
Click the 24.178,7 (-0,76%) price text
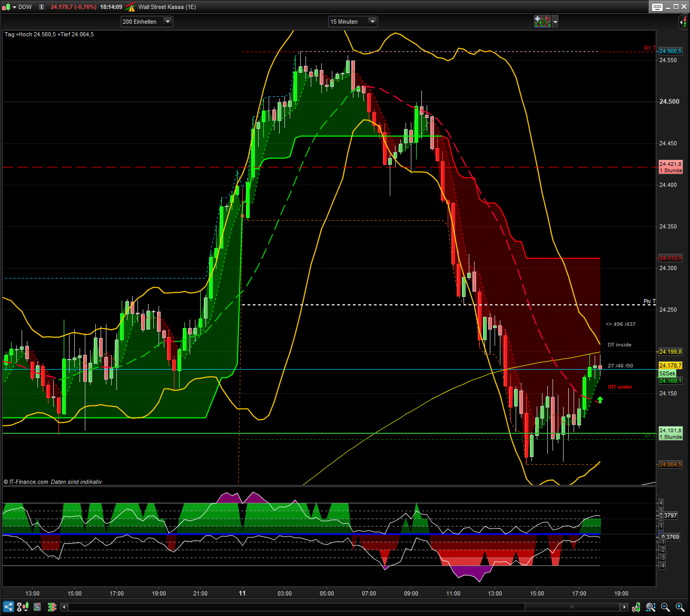pos(73,7)
